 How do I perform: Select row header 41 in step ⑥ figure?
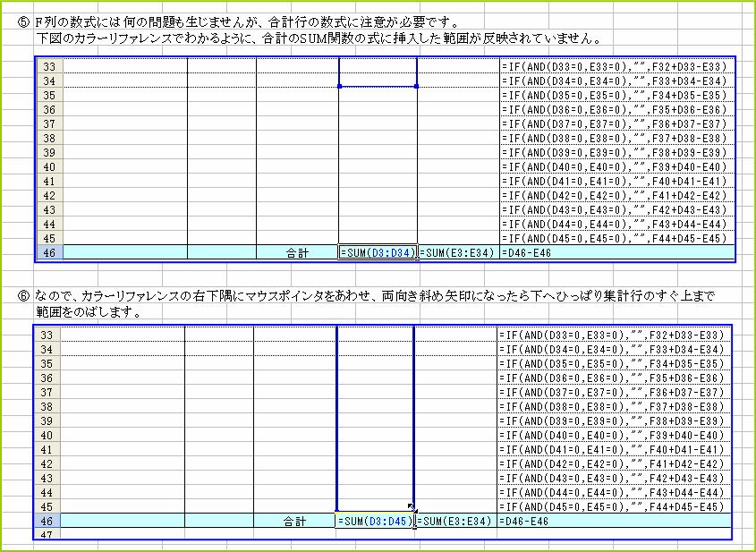(47, 449)
